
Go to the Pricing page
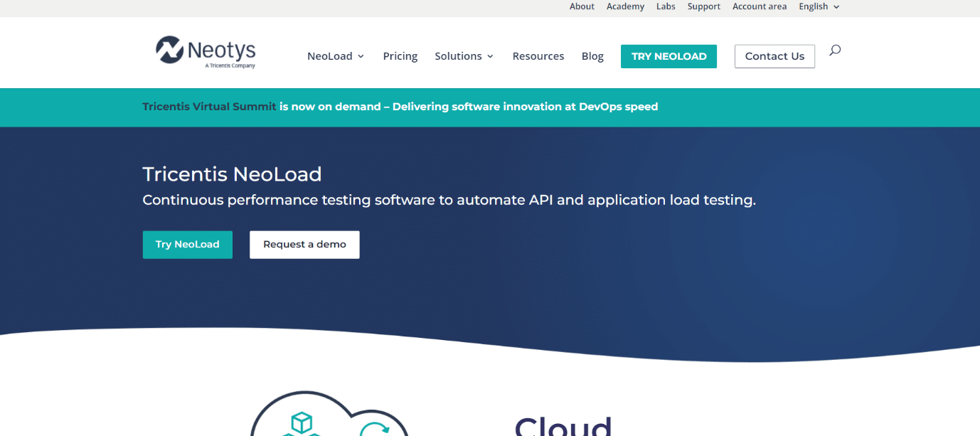coord(400,56)
